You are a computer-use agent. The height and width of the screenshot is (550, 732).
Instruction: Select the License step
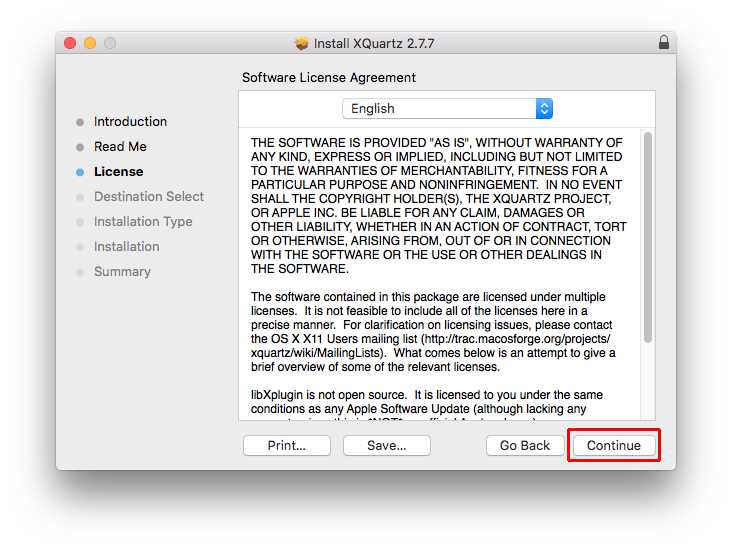(x=119, y=171)
